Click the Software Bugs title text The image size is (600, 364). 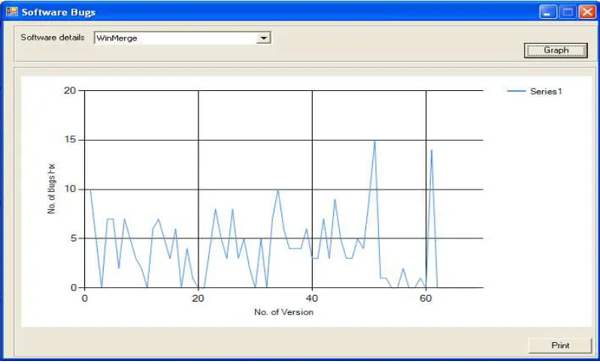click(x=59, y=12)
